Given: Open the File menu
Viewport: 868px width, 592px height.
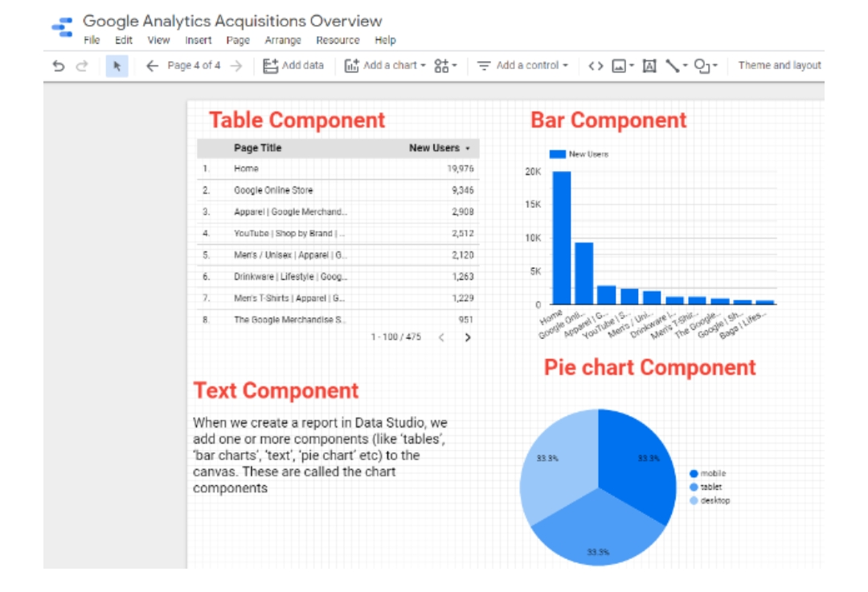Looking at the screenshot, I should tap(92, 40).
